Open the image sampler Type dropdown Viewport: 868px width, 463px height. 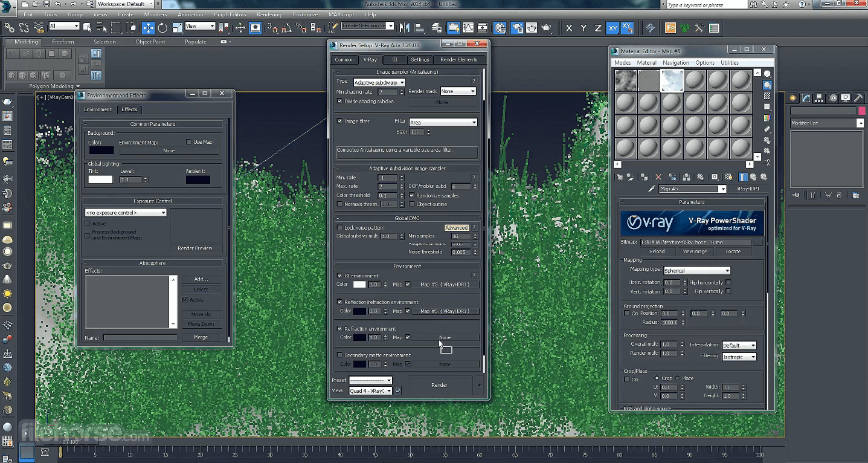pyautogui.click(x=378, y=82)
